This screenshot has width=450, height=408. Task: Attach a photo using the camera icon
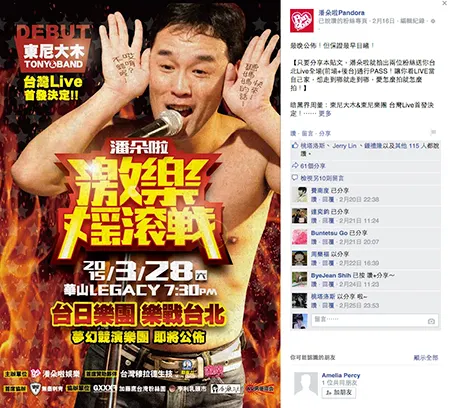431,321
